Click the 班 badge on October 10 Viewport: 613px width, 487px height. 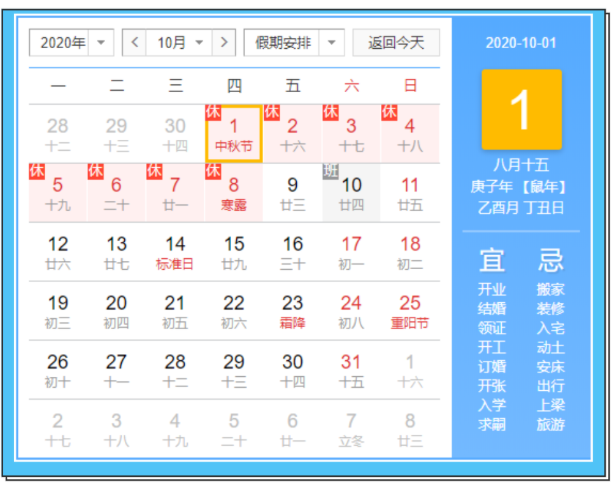331,171
